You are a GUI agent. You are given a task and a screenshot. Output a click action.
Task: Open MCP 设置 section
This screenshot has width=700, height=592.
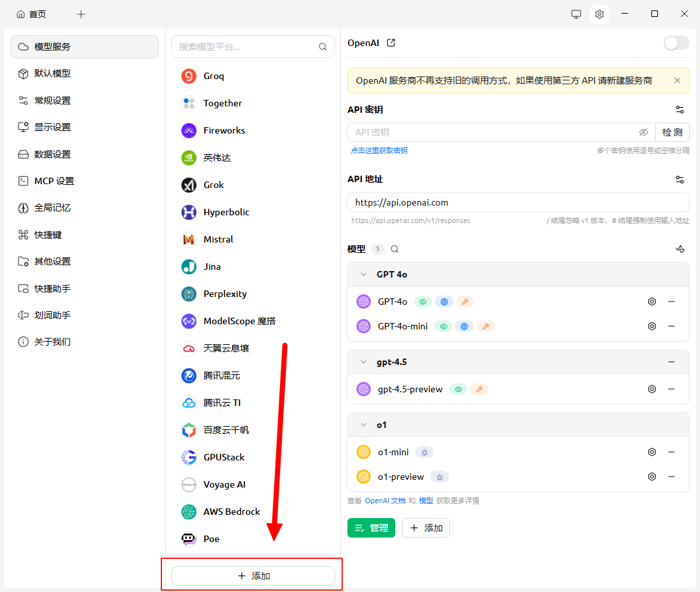(84, 182)
